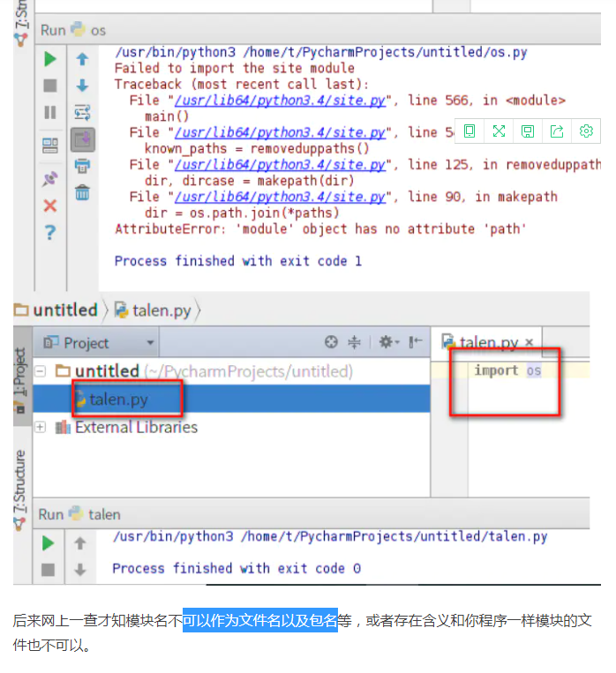Image resolution: width=616 pixels, height=673 pixels.
Task: Toggle soft-wrap icon in os run panel
Action: [82, 112]
